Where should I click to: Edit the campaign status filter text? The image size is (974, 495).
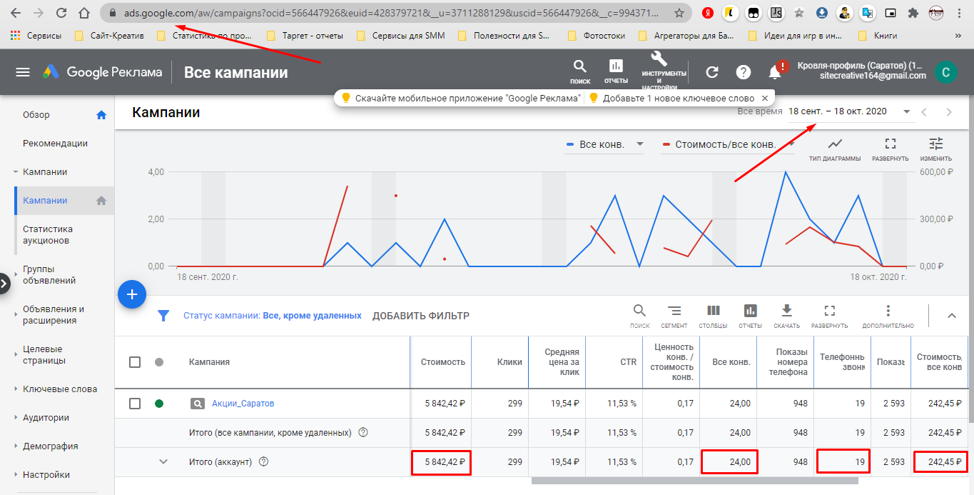pyautogui.click(x=272, y=316)
